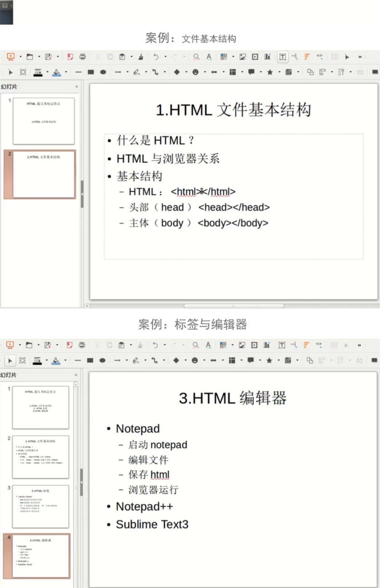Choose Ellipse tool in the 1.HTML 文件基本结构 editor

click(x=103, y=72)
